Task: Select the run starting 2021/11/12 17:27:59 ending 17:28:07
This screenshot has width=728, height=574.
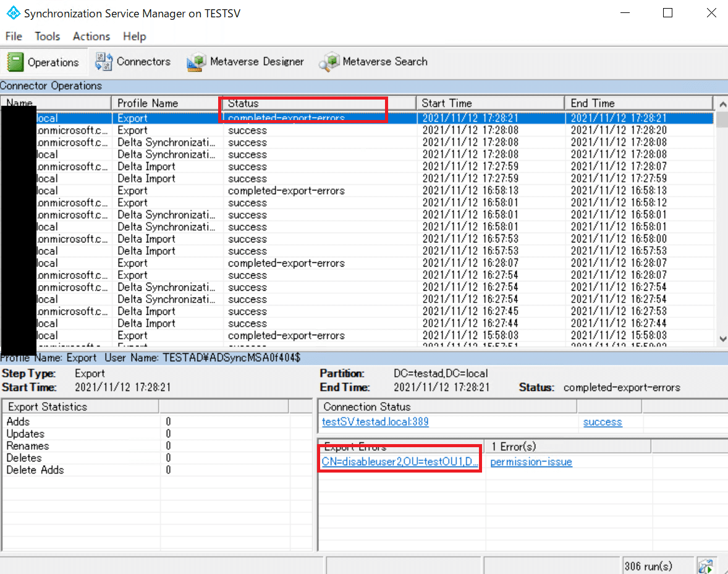Action: point(357,166)
